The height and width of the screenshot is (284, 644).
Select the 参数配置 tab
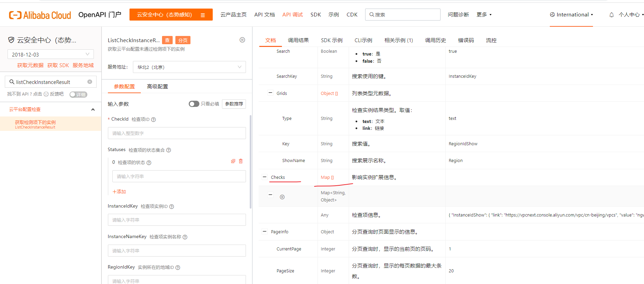point(124,87)
